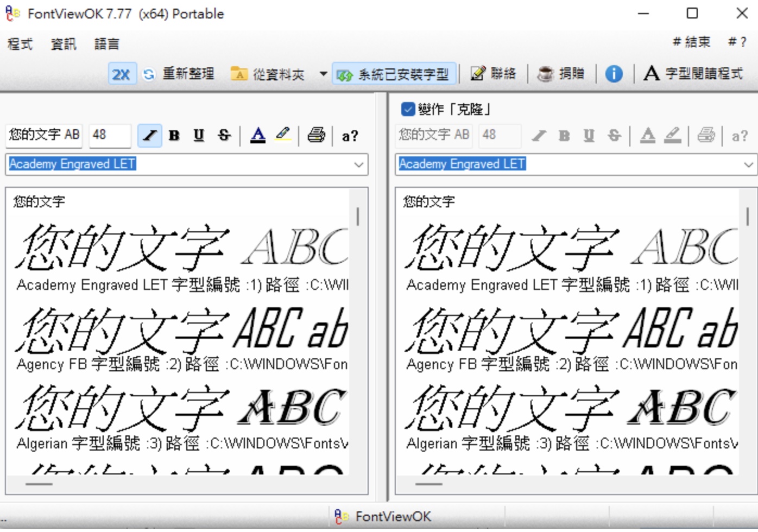Expand the dropdown arrow beside 從資料夾
758x532 pixels.
click(x=323, y=74)
